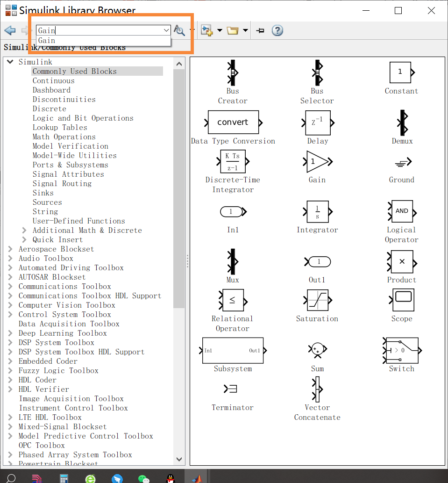The image size is (448, 483).
Task: Select Signal Routing library
Action: coord(62,184)
